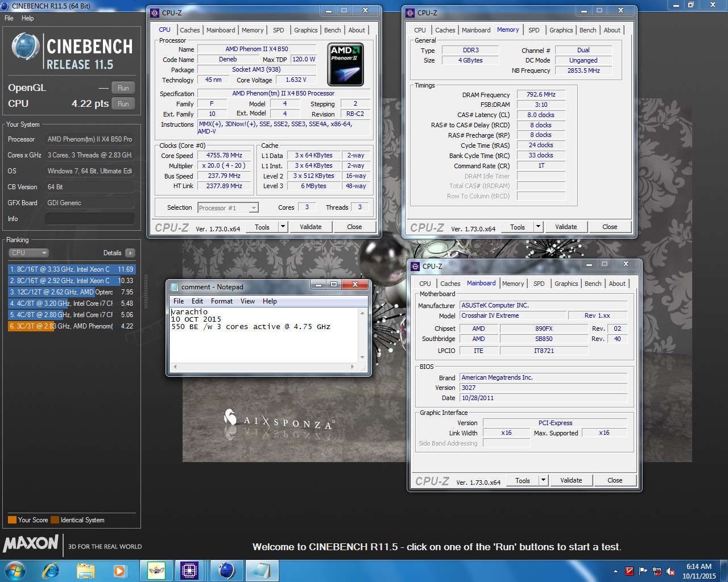Click the CPU-Z CPU window title icon
The width and height of the screenshot is (728, 582).
click(x=155, y=13)
